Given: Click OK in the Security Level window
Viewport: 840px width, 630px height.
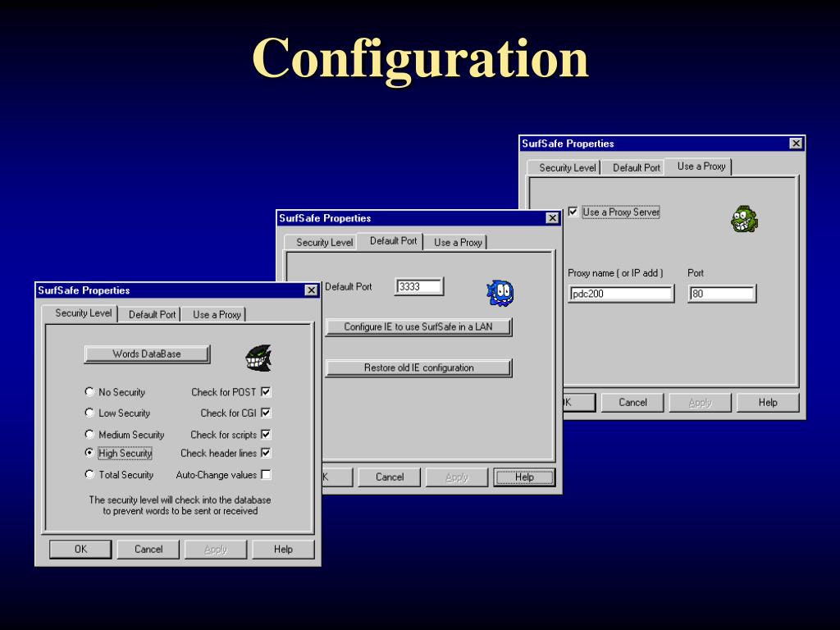Looking at the screenshot, I should point(80,549).
